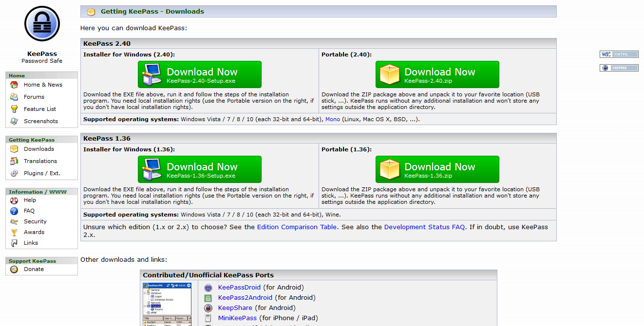
Task: Go to Feature List
Action: 40,109
